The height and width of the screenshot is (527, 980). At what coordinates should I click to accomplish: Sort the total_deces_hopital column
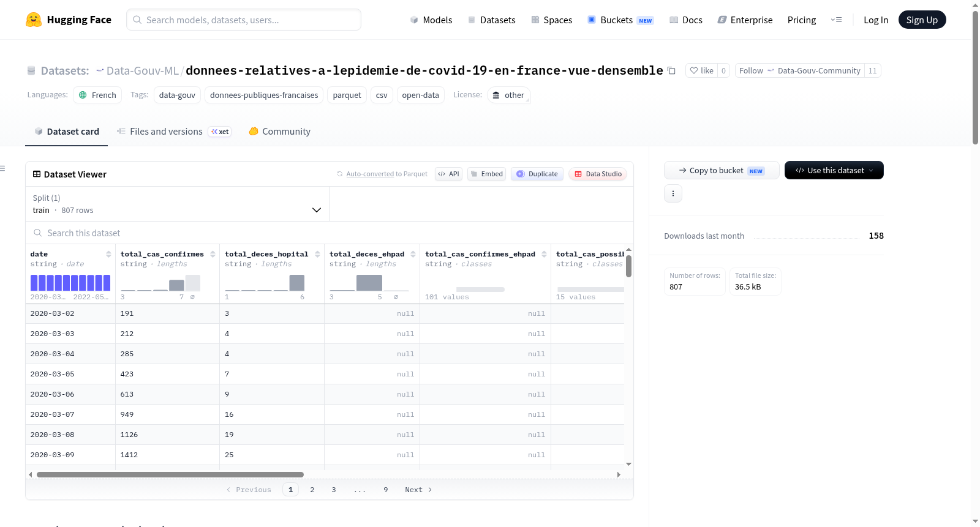click(317, 254)
